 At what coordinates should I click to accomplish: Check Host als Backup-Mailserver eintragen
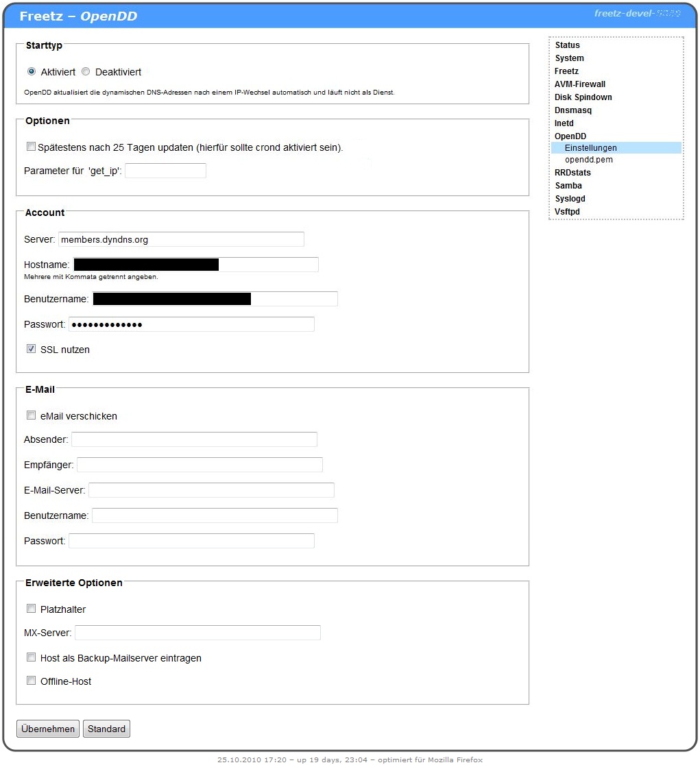click(31, 657)
